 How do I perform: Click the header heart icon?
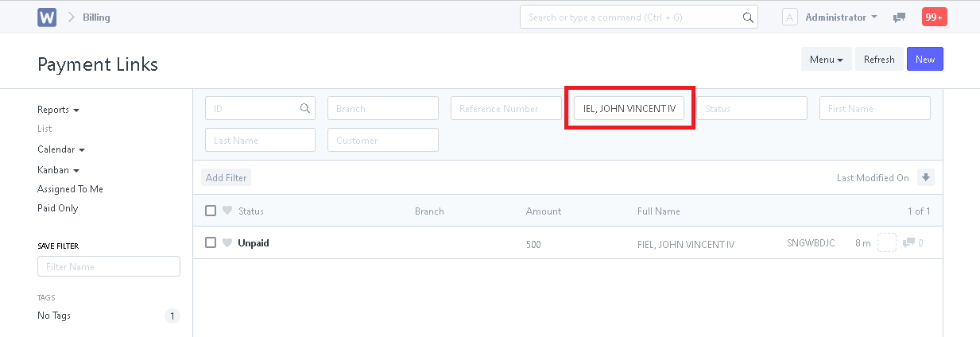point(227,211)
